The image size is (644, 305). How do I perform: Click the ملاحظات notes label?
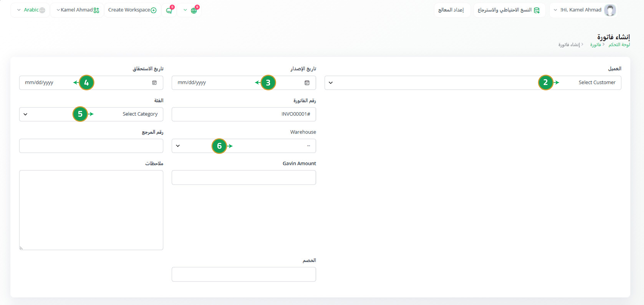[154, 163]
